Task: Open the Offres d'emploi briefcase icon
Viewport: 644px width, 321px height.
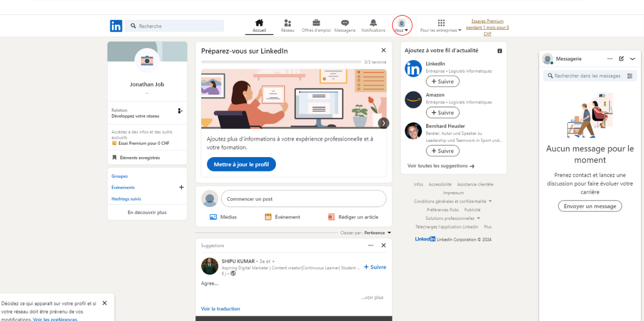Action: 316,23
